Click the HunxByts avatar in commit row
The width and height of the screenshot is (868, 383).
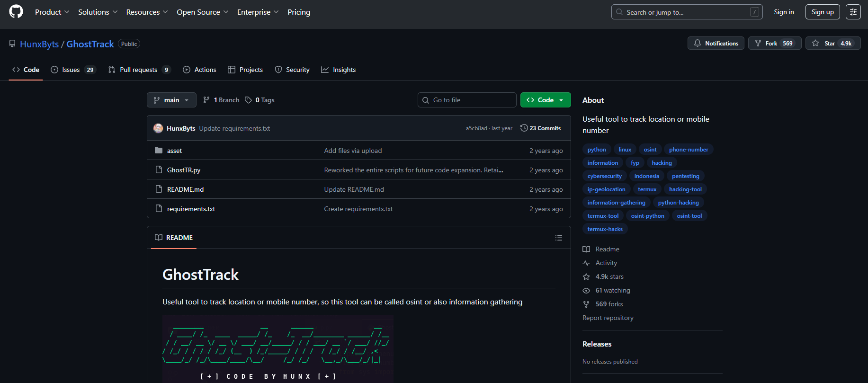click(158, 128)
